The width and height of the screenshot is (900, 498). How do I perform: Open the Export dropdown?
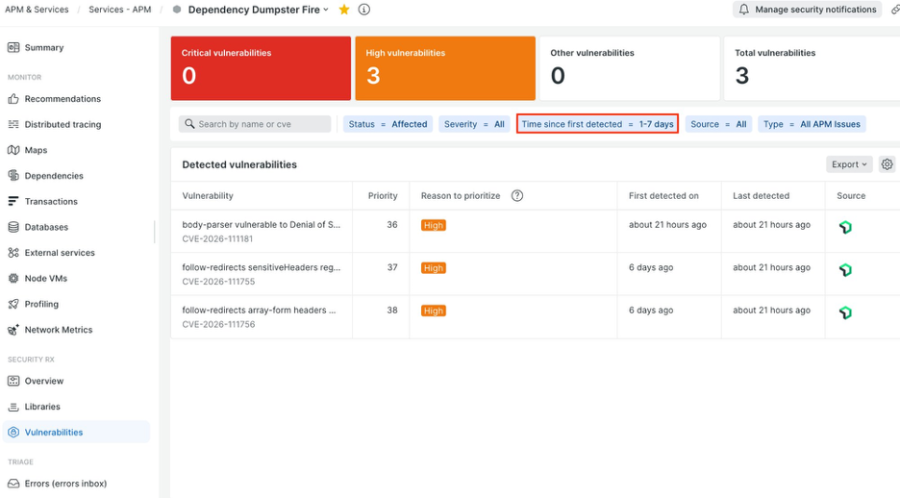pos(849,164)
